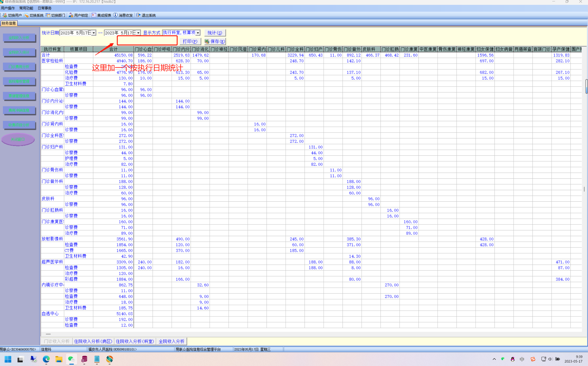The height and width of the screenshot is (366, 588).
Task: Expand the start date dropdown
Action: point(93,33)
